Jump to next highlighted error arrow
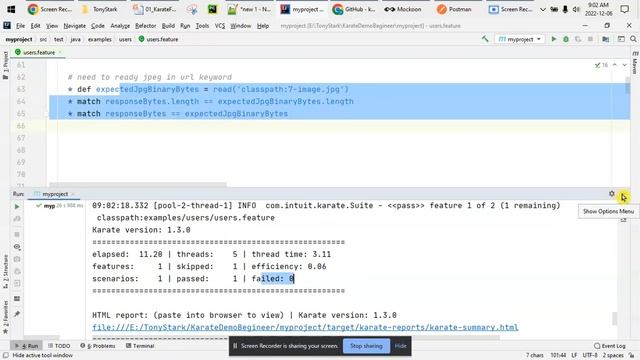The height and width of the screenshot is (360, 640). [x=624, y=65]
